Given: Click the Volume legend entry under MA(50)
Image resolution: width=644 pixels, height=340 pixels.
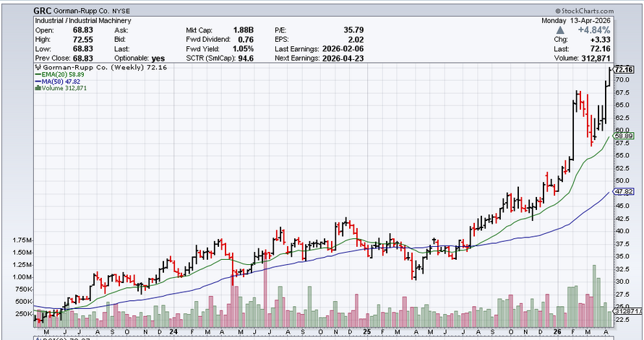Looking at the screenshot, I should pyautogui.click(x=64, y=88).
